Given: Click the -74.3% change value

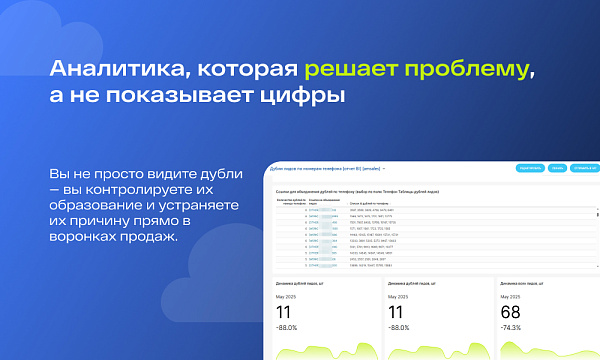Looking at the screenshot, I should pos(510,328).
